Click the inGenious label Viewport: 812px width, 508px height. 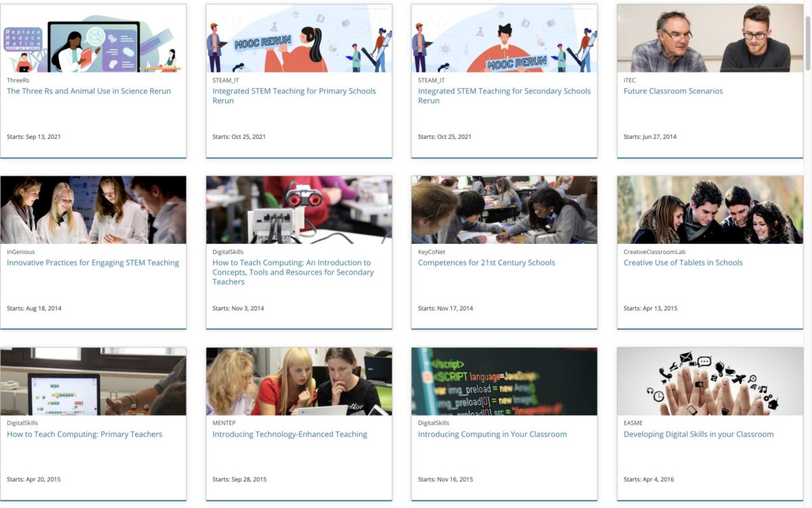pos(21,252)
